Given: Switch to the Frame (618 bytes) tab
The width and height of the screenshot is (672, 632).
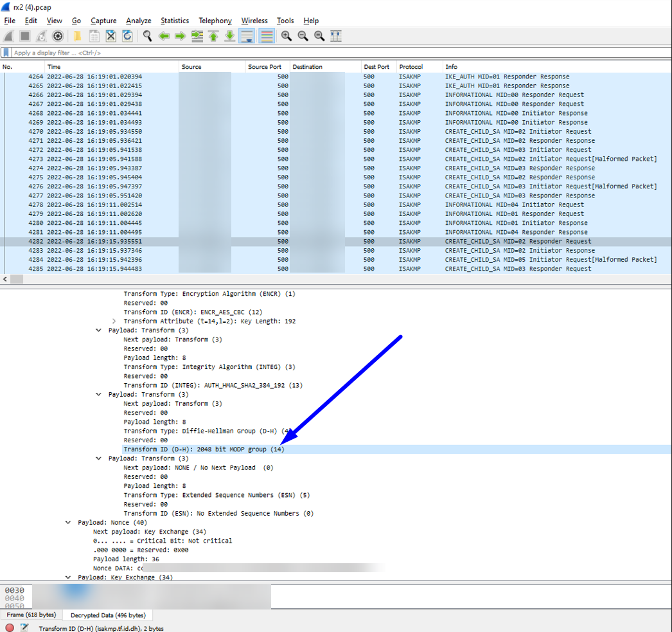Looking at the screenshot, I should point(31,615).
